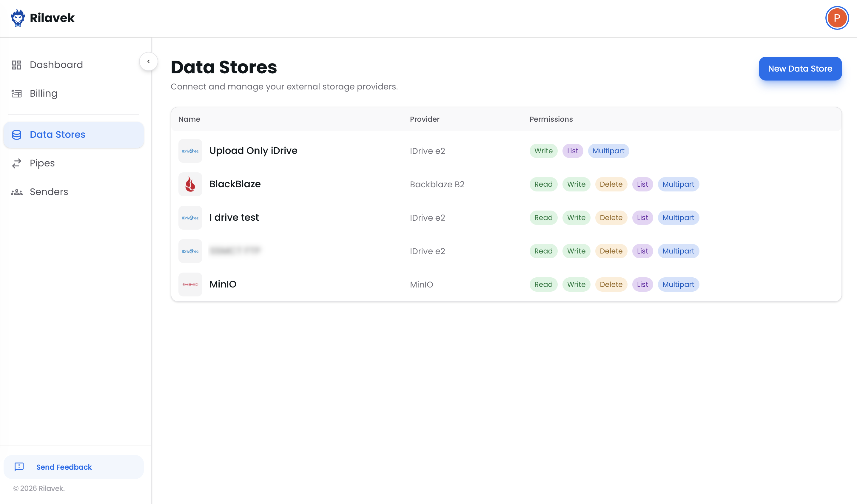Click the Permissions column header
This screenshot has width=857, height=504.
pyautogui.click(x=551, y=119)
